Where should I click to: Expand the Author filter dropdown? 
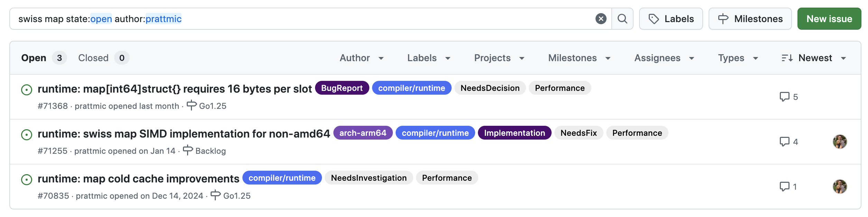(362, 58)
